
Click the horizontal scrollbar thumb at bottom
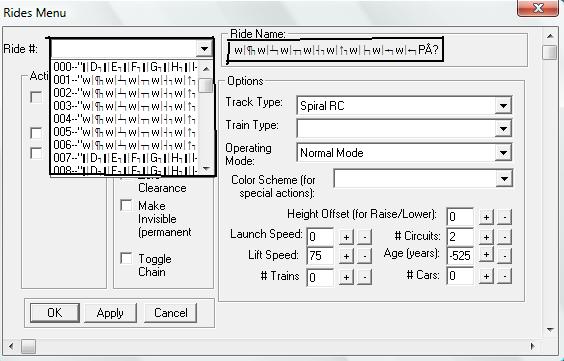[28, 347]
